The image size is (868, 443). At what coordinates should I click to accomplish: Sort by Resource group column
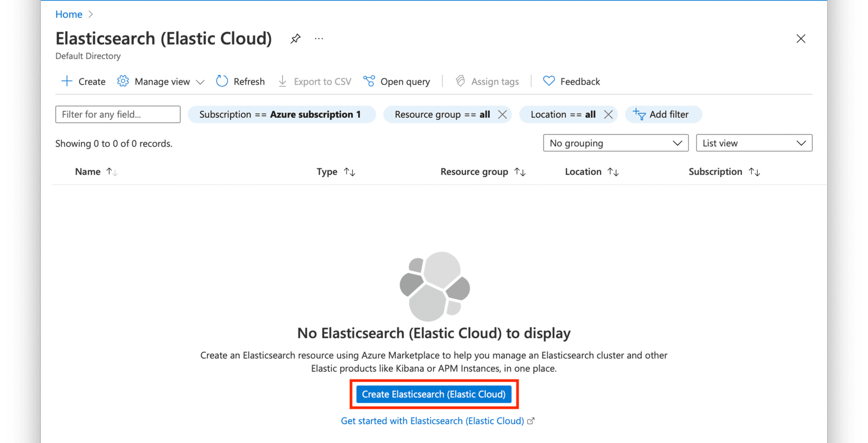pos(483,172)
